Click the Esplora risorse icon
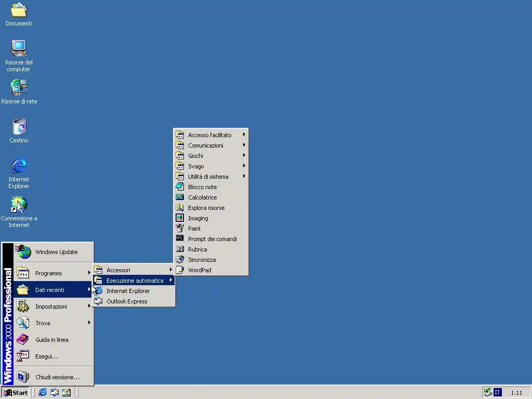This screenshot has width=532, height=399. pyautogui.click(x=180, y=208)
